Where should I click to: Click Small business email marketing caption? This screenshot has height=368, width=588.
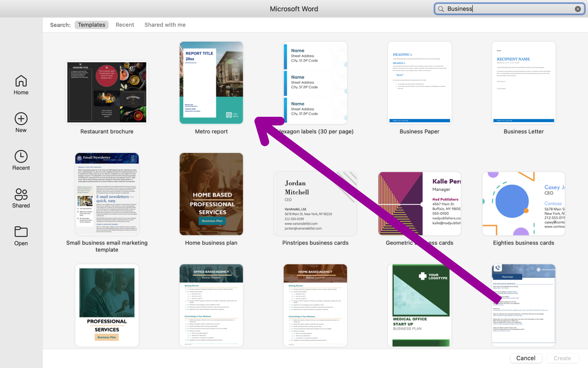(x=107, y=246)
